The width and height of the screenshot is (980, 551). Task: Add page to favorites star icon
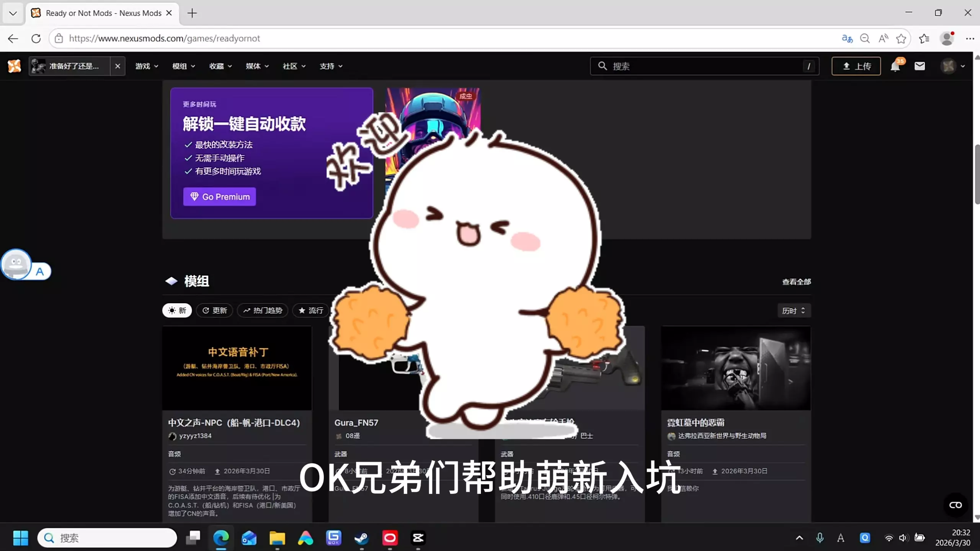(901, 38)
